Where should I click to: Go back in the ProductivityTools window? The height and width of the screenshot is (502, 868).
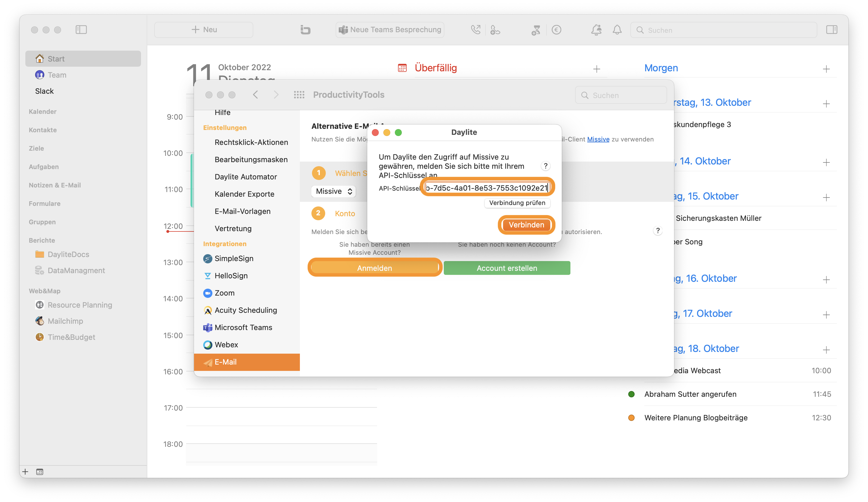(x=255, y=95)
